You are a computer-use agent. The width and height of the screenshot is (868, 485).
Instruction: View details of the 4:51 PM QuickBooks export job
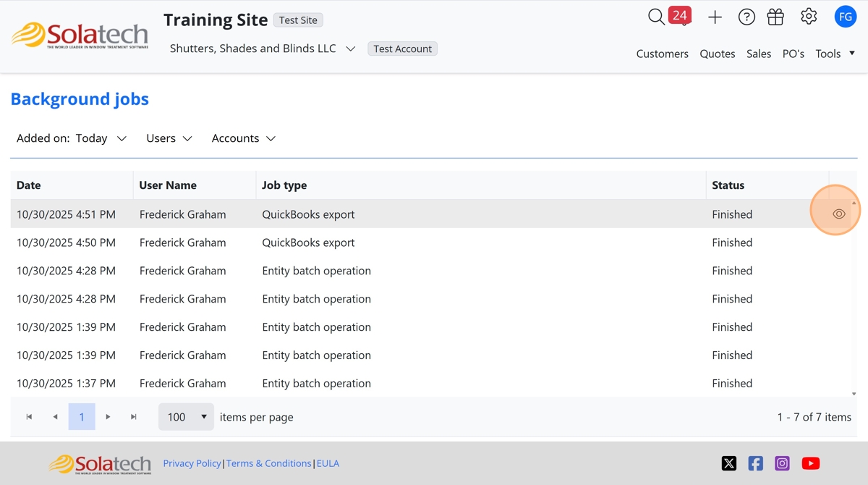pos(839,214)
